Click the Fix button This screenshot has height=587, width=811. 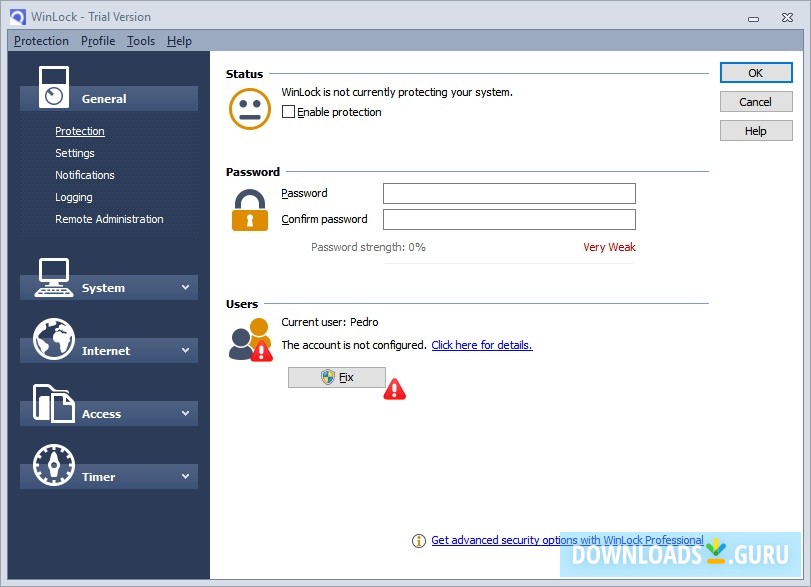point(337,378)
